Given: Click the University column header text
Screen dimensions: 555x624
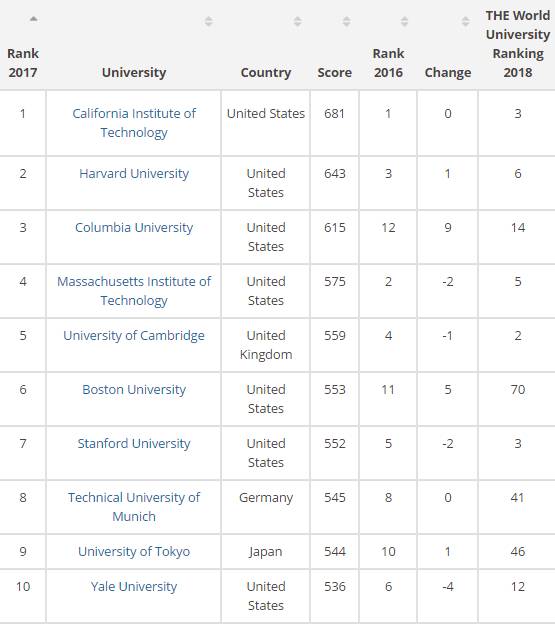Looking at the screenshot, I should tap(134, 72).
